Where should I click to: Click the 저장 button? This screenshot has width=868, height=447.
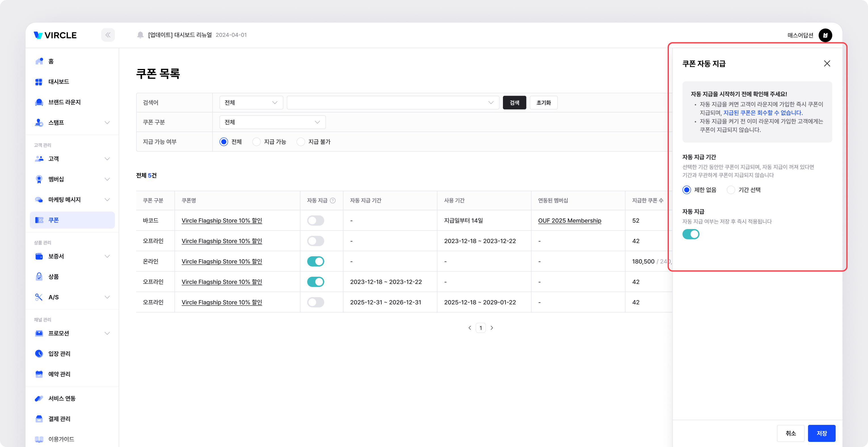[x=821, y=433]
